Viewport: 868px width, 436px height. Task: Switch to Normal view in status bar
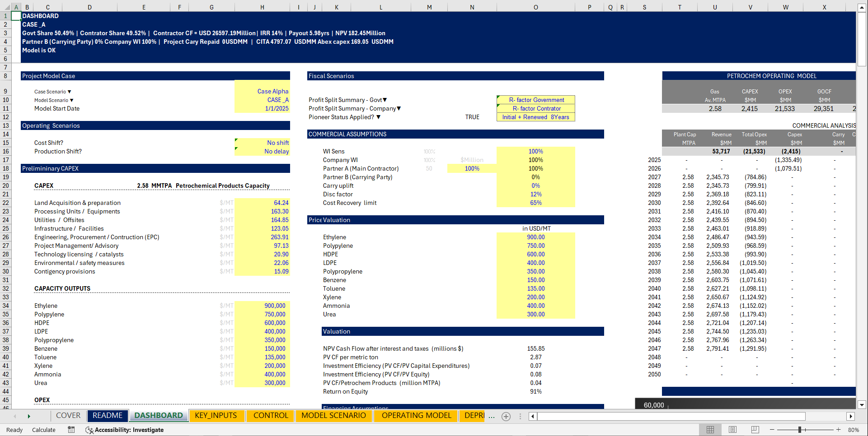(x=710, y=430)
